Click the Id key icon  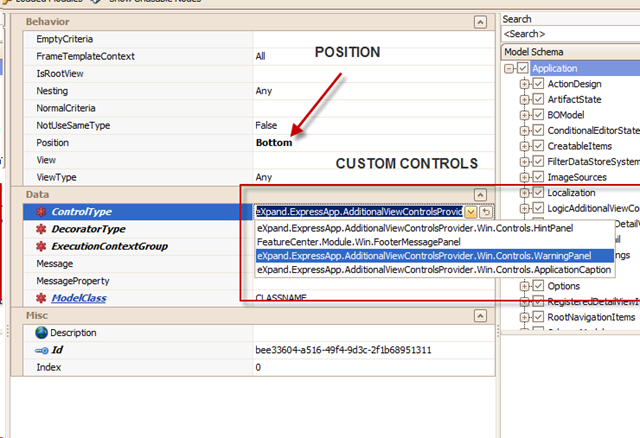(41, 350)
